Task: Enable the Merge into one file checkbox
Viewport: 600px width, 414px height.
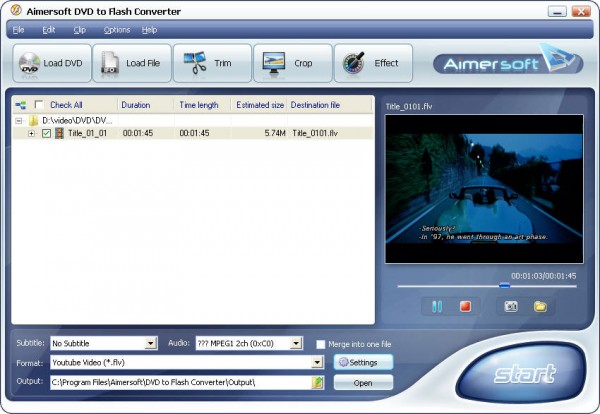Action: point(320,344)
